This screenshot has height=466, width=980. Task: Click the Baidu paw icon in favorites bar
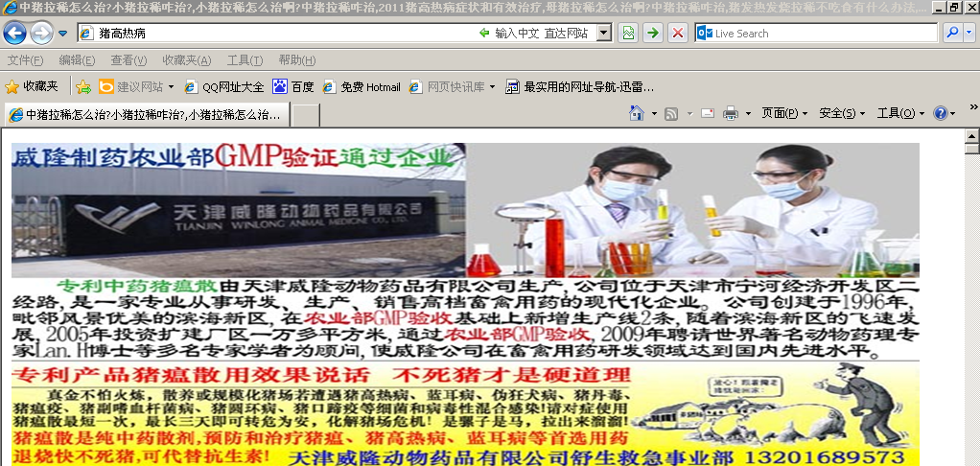tap(279, 87)
